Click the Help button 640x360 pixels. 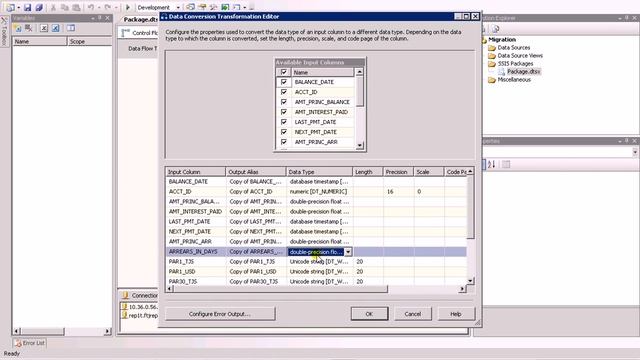[x=456, y=314]
